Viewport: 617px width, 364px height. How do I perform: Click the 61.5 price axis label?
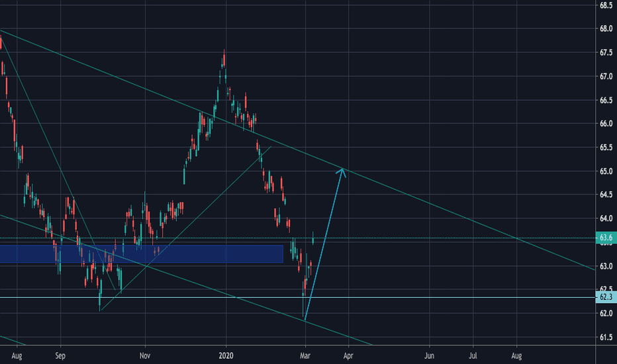606,338
